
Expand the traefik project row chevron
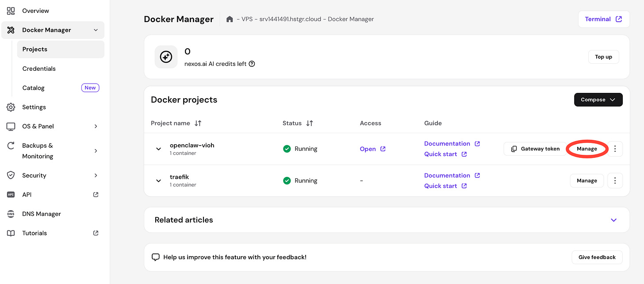click(x=159, y=181)
